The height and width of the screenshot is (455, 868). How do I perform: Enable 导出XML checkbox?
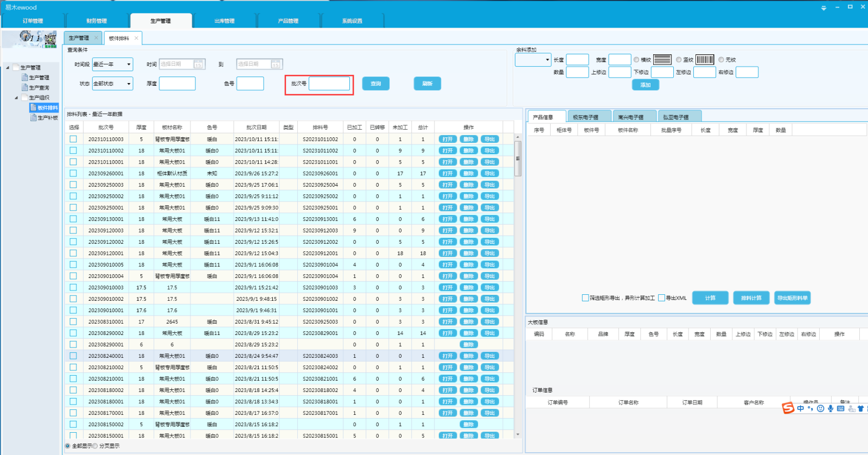click(x=661, y=298)
